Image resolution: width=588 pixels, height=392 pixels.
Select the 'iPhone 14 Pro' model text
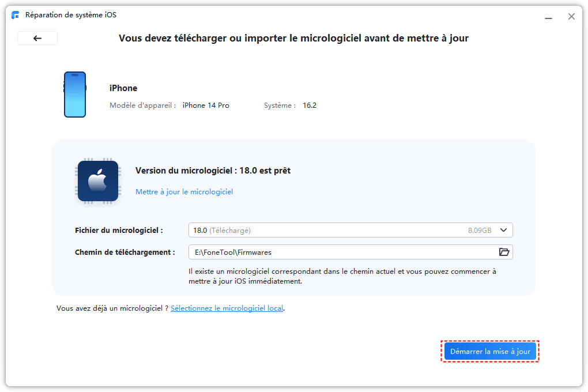coord(206,105)
